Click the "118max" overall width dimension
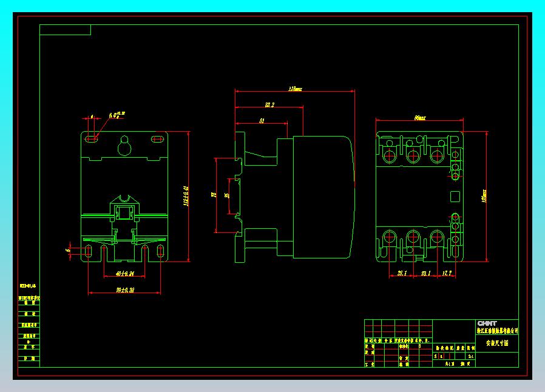The image size is (545, 392). (x=295, y=89)
